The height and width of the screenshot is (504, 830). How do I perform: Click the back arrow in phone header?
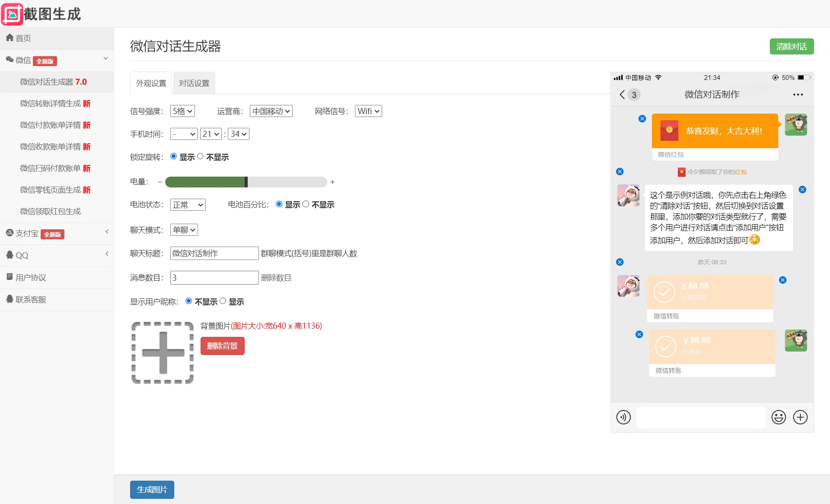click(622, 95)
